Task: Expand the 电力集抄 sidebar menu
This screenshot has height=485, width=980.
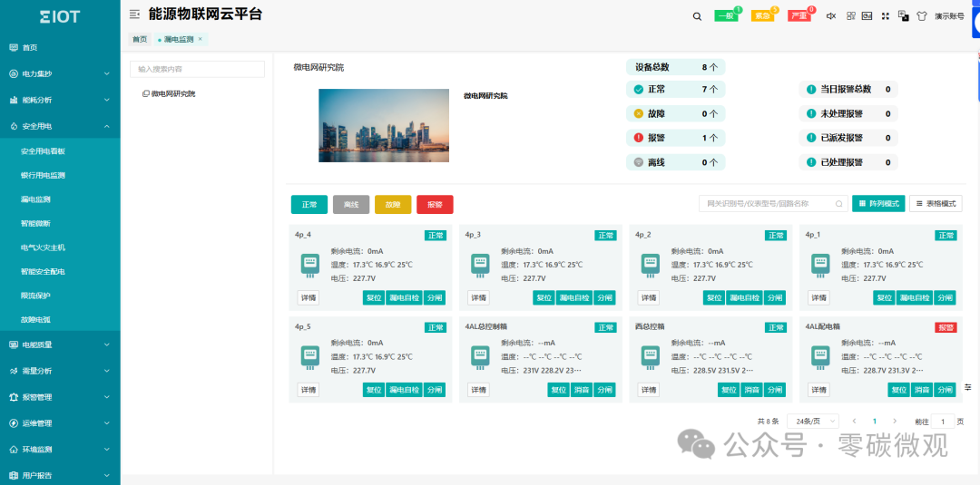Action: tap(60, 73)
